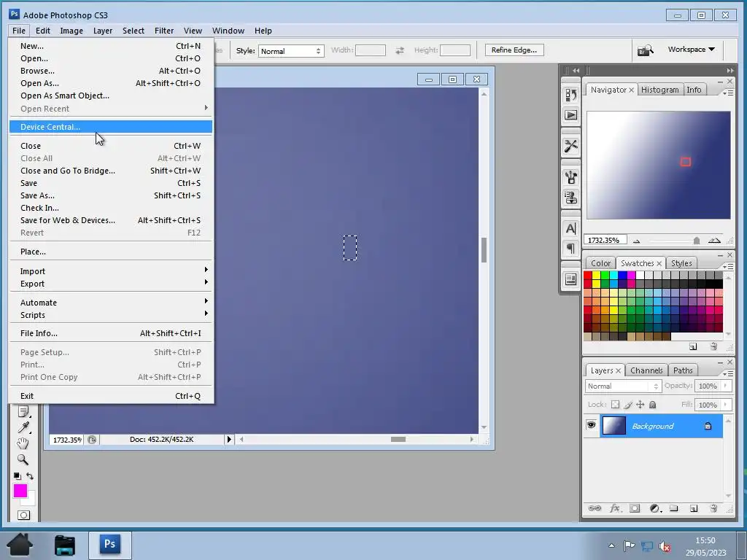Pick the red swatch in Swatches panel
This screenshot has width=747, height=560.
click(x=588, y=275)
